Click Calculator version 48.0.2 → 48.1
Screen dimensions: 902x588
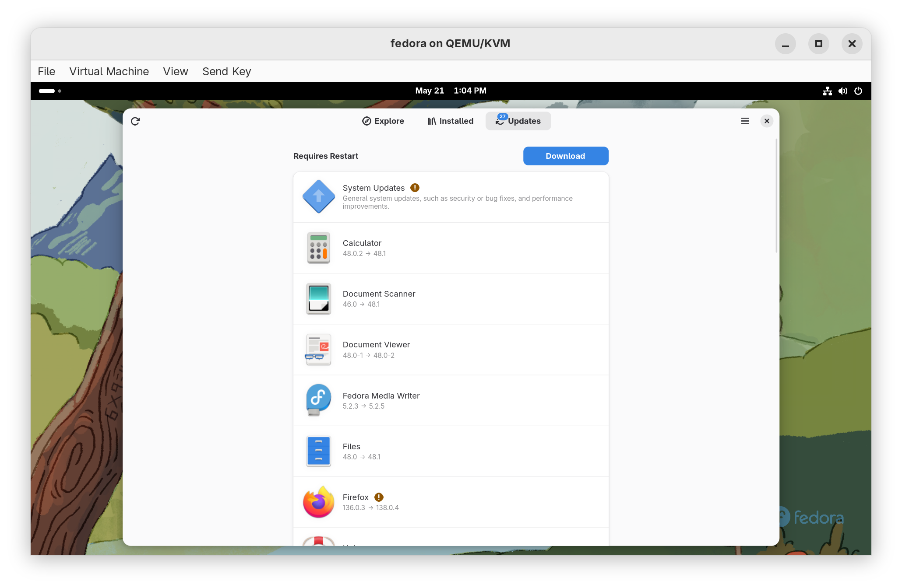click(x=364, y=254)
